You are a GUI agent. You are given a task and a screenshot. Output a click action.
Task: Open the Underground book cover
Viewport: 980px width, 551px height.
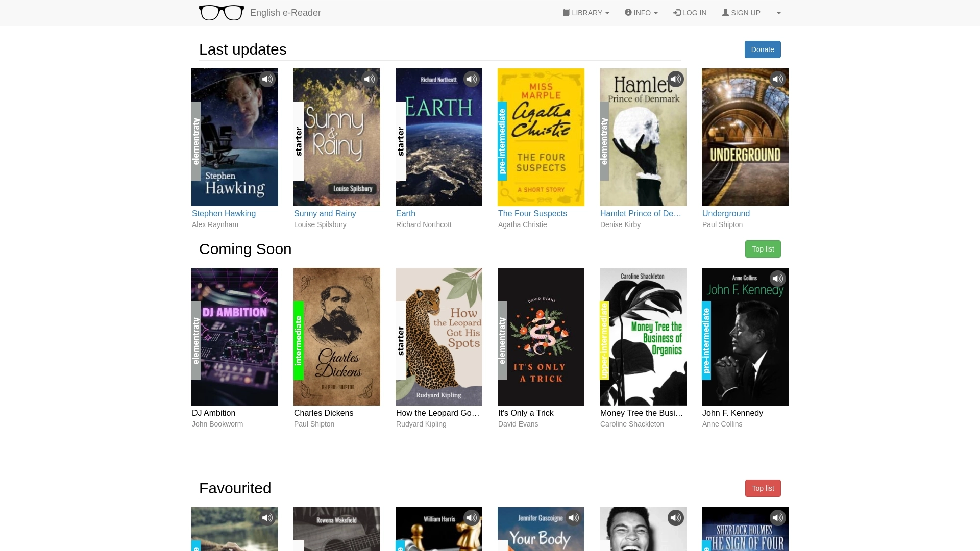pyautogui.click(x=745, y=137)
